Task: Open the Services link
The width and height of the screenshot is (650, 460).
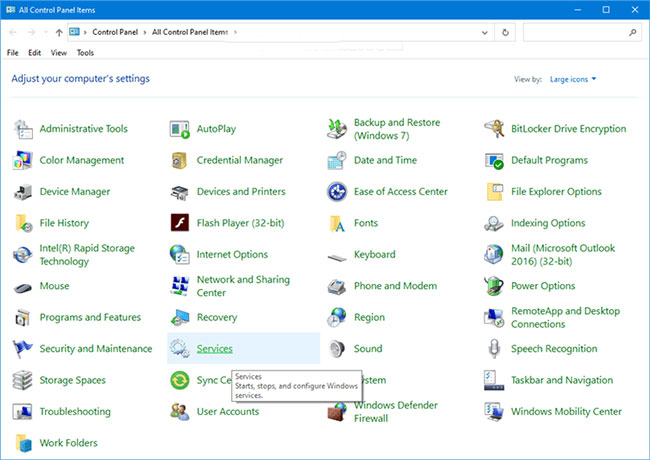Action: (214, 349)
